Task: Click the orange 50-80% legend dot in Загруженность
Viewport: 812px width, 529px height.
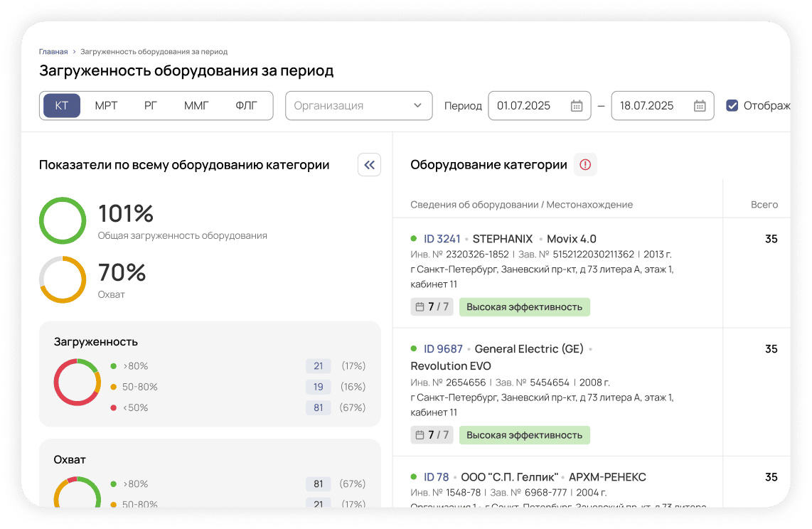Action: [x=114, y=387]
